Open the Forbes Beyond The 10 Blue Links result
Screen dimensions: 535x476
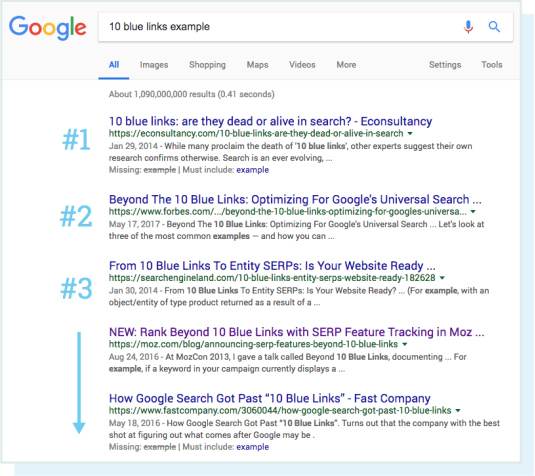pos(295,199)
